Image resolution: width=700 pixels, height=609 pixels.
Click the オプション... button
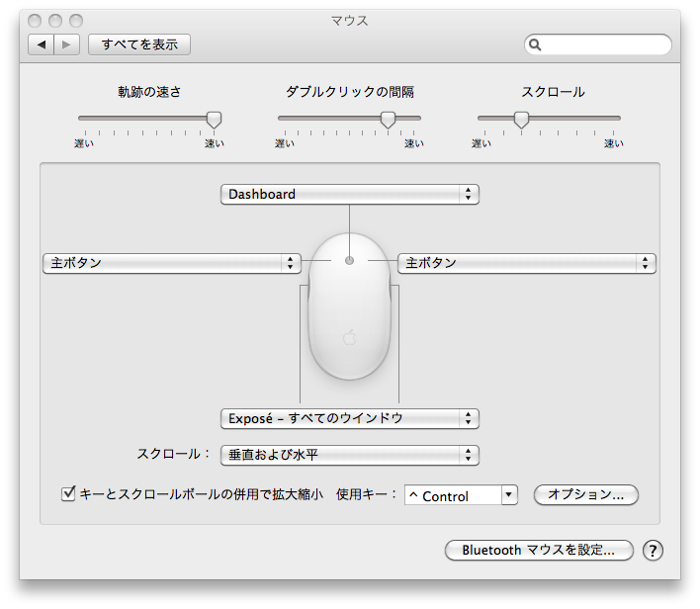(585, 495)
